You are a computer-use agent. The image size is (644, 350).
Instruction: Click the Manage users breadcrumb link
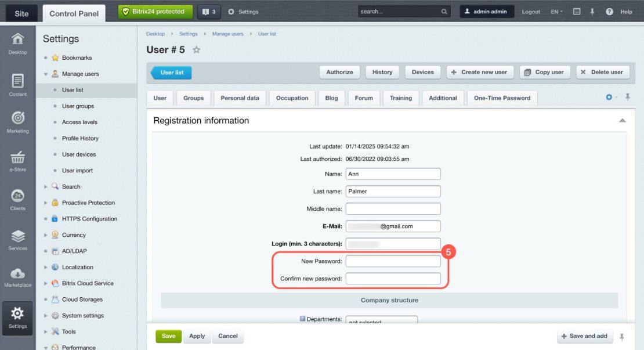click(x=228, y=34)
